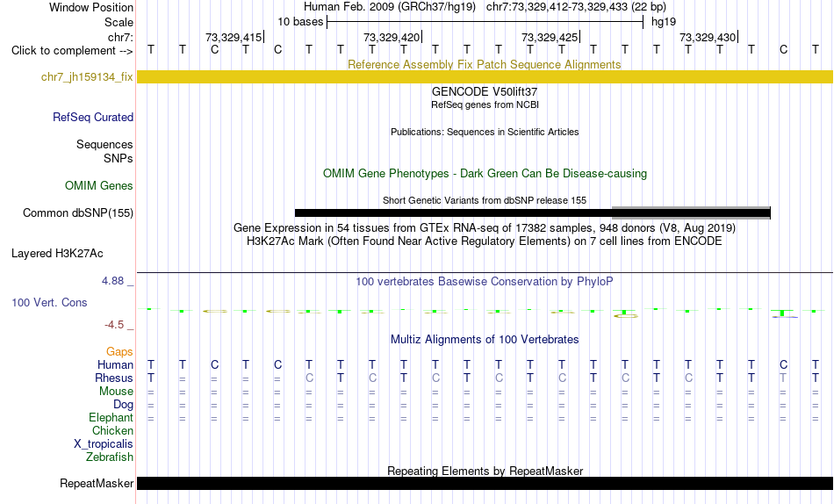834x504 pixels.
Task: Click the Zebrafish species label
Action: tap(110, 457)
